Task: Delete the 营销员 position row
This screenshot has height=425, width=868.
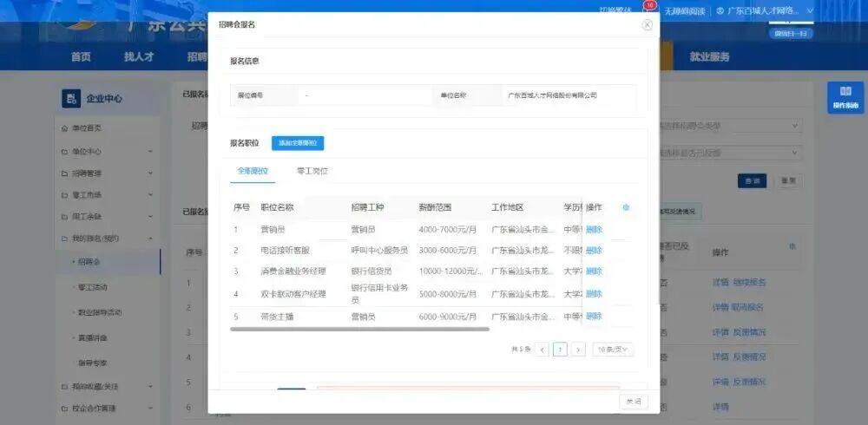Action: [594, 230]
